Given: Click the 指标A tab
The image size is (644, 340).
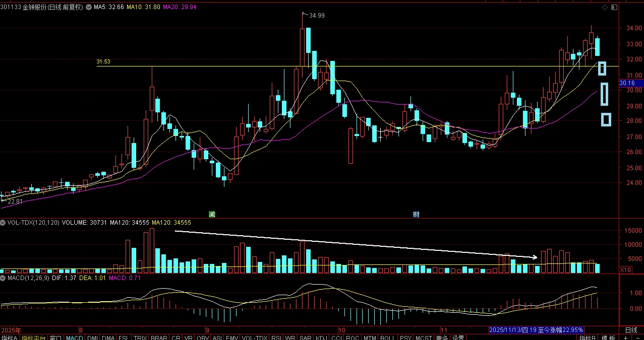Looking at the screenshot, I should click(9, 338).
